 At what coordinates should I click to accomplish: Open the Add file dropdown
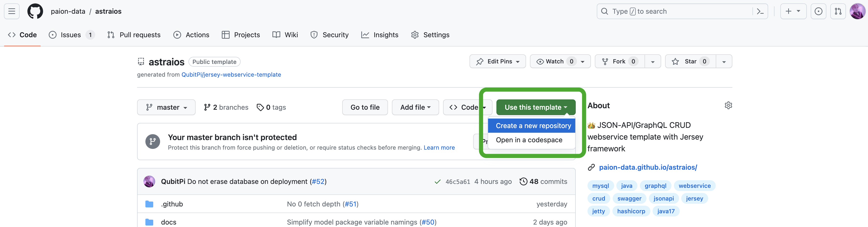(x=415, y=107)
